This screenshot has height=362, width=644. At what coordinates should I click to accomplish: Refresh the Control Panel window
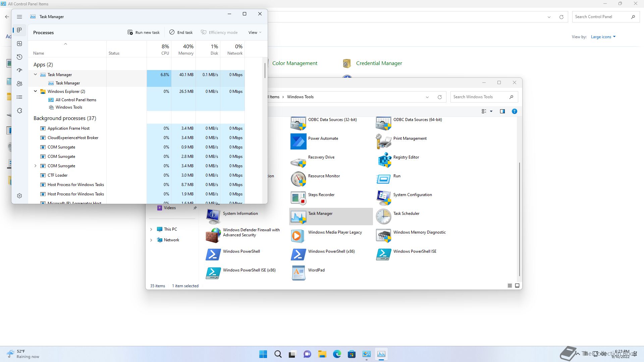tap(561, 17)
